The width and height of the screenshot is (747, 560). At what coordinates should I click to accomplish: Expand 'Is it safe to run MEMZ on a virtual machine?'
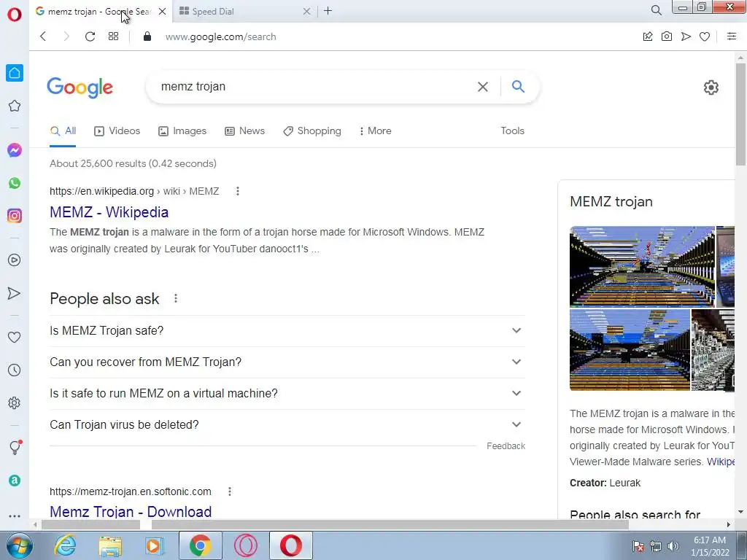tap(287, 393)
